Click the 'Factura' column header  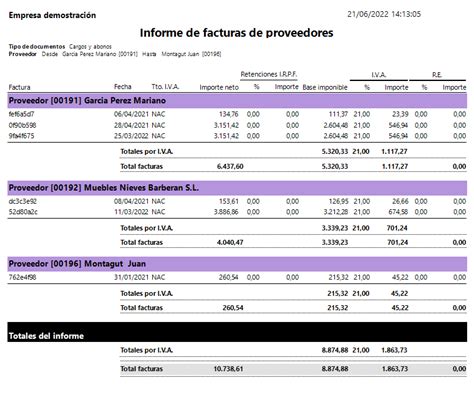19,87
